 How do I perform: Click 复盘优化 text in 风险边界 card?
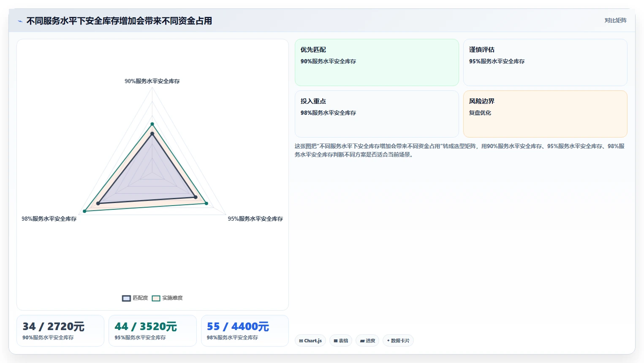point(480,113)
